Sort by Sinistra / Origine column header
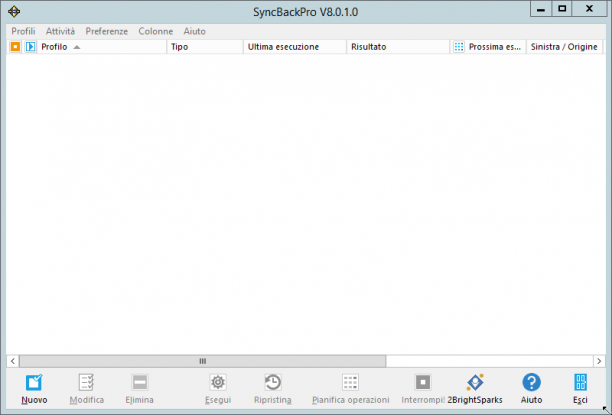This screenshot has width=612, height=415. coord(564,47)
